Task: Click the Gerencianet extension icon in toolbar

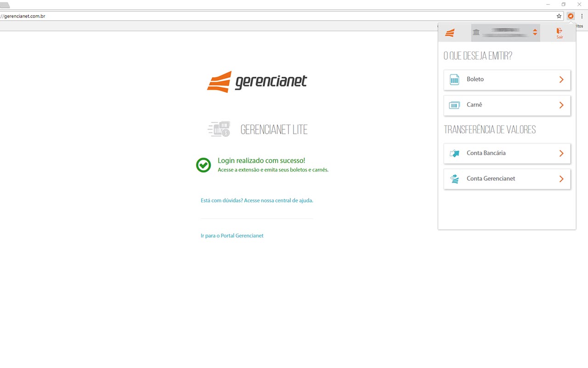Action: point(571,16)
